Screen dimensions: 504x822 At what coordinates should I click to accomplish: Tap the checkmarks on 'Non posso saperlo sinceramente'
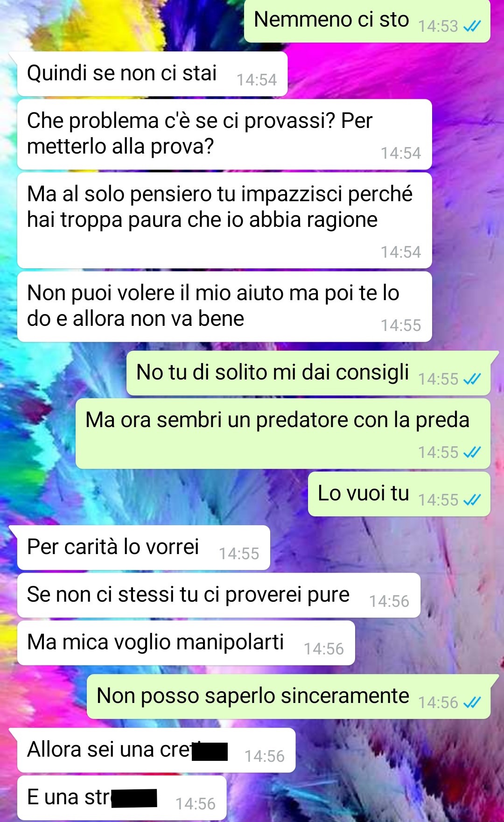[472, 703]
